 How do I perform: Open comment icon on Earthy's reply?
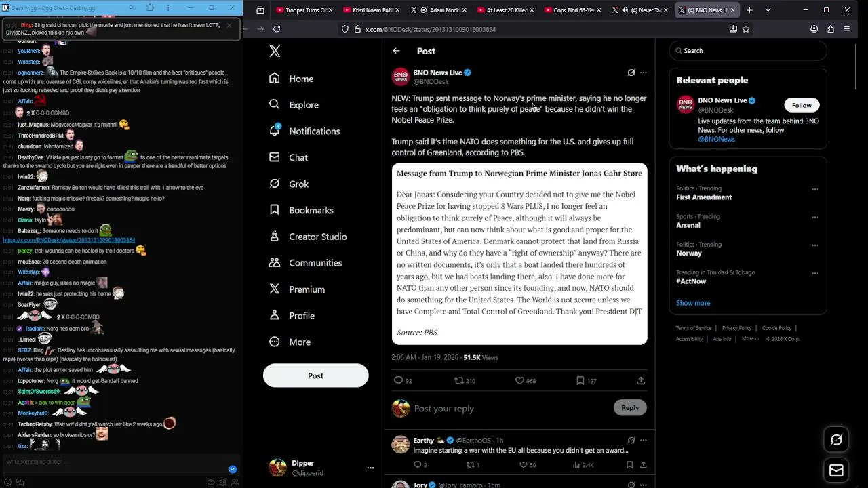pyautogui.click(x=417, y=465)
